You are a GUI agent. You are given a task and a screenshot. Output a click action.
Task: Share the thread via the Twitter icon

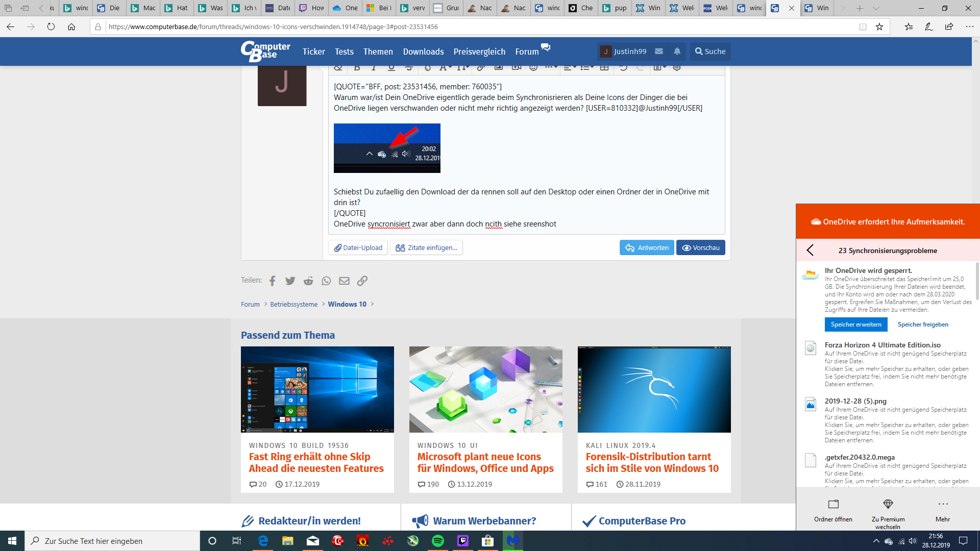click(x=290, y=281)
